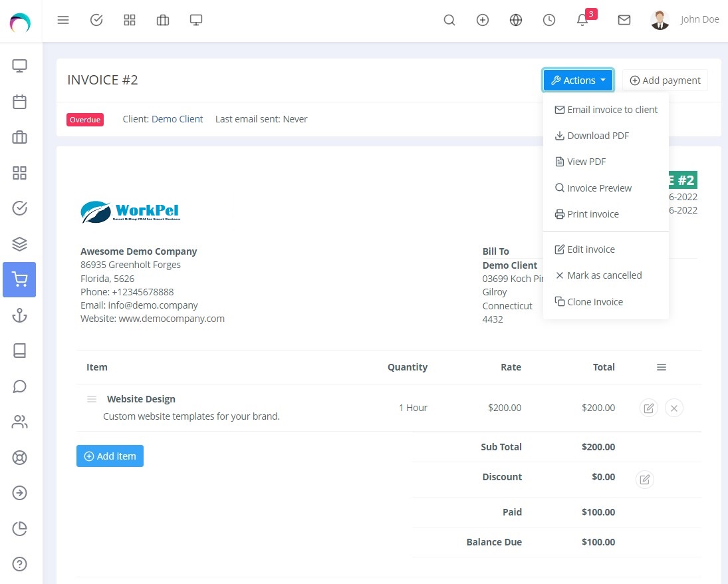
Task: Choose View PDF menu entry
Action: coord(606,162)
